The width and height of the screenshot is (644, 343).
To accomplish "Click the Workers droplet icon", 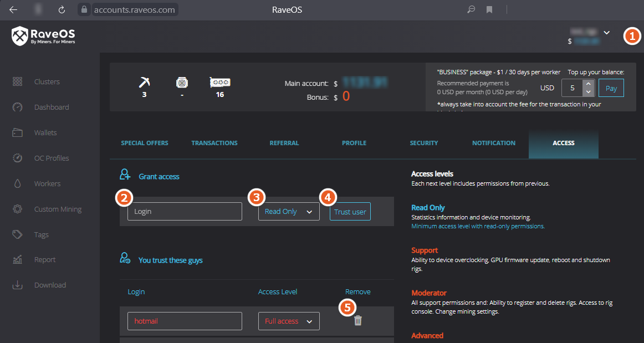I will pyautogui.click(x=17, y=183).
